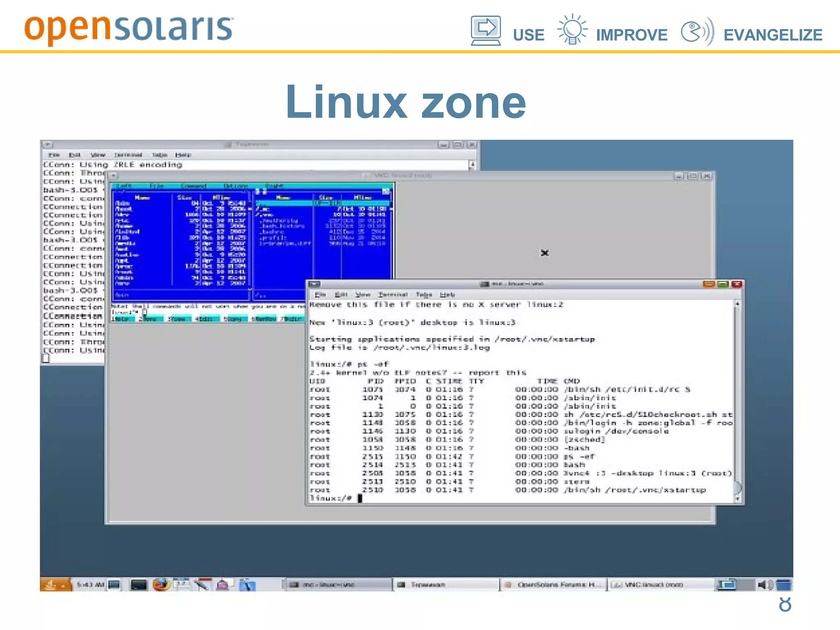The height and width of the screenshot is (630, 840).
Task: Open the mail/calendar launcher icon on the panel
Action: click(x=182, y=584)
